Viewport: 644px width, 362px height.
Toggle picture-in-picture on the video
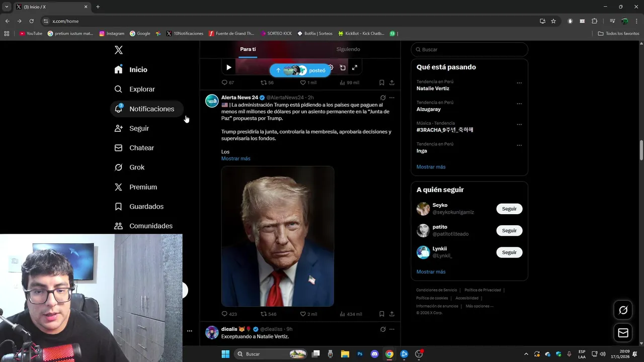343,67
